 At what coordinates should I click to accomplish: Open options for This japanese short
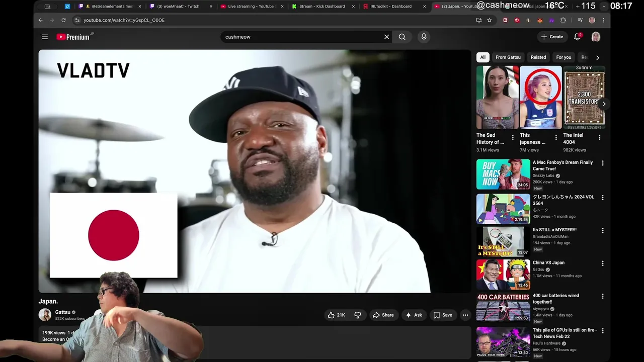click(x=556, y=137)
